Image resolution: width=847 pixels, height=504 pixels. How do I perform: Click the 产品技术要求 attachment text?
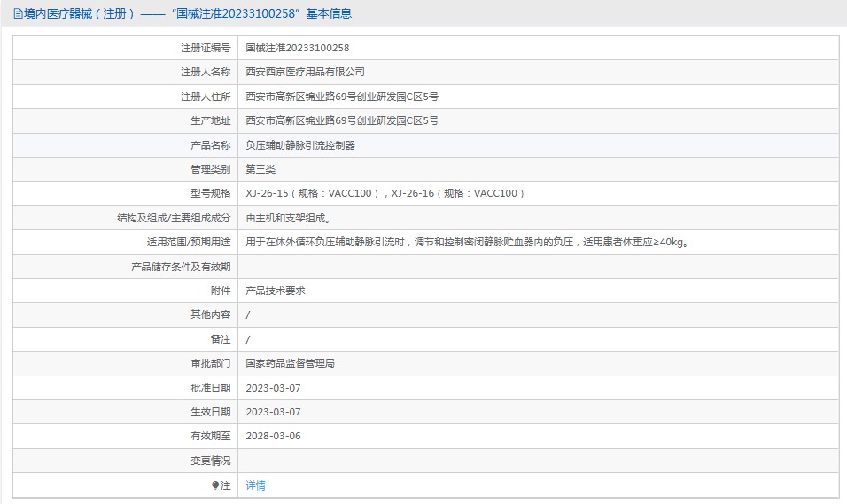point(275,291)
